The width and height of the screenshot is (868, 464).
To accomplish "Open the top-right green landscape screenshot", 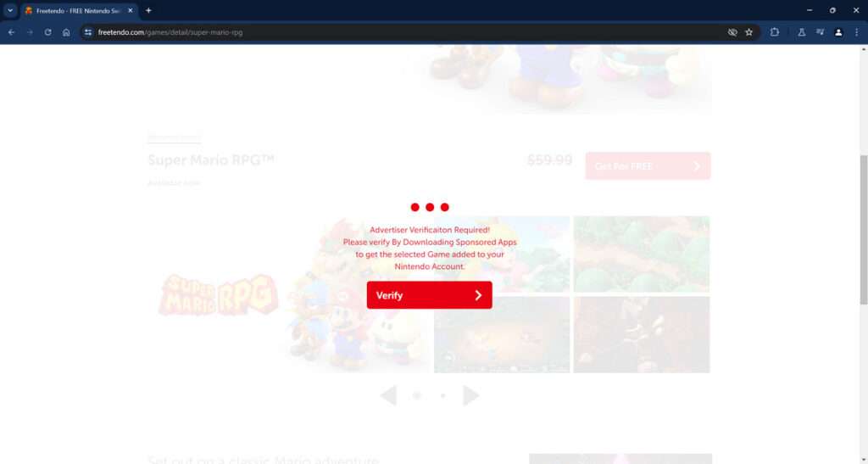I will click(x=642, y=254).
